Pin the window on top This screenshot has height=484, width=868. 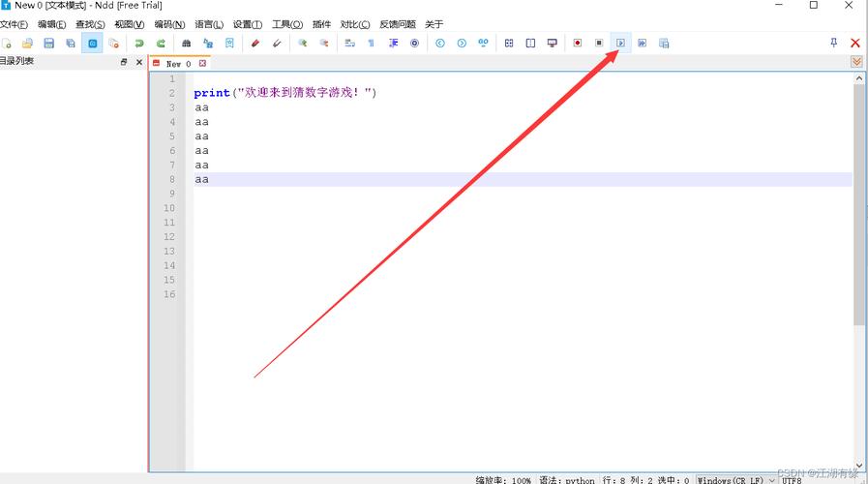tap(834, 43)
